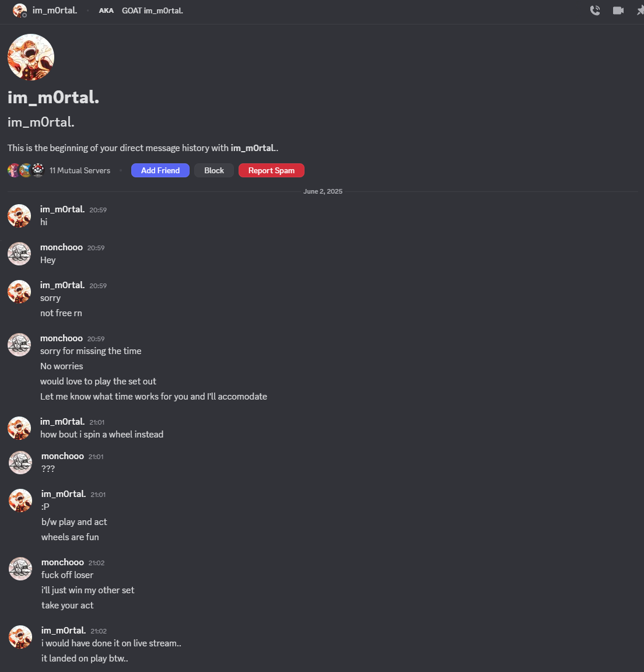Image resolution: width=644 pixels, height=672 pixels.
Task: Click Add Friend button
Action: (160, 170)
